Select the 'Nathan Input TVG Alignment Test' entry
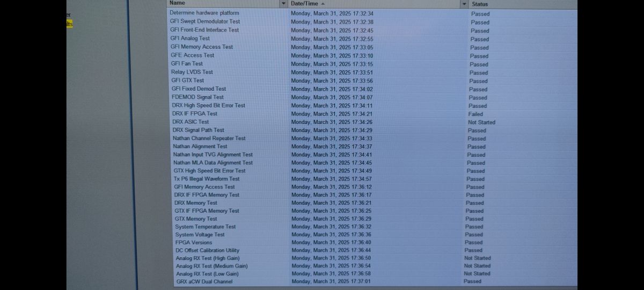 click(213, 155)
